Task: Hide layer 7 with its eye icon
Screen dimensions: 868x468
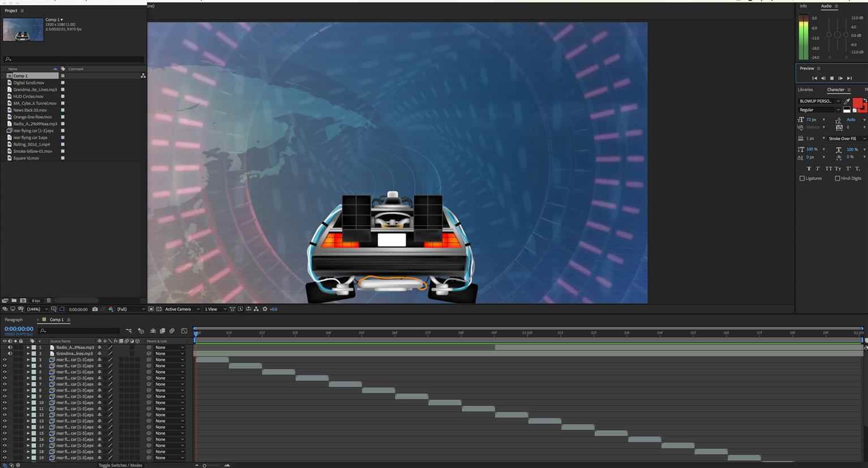Action: click(x=5, y=384)
